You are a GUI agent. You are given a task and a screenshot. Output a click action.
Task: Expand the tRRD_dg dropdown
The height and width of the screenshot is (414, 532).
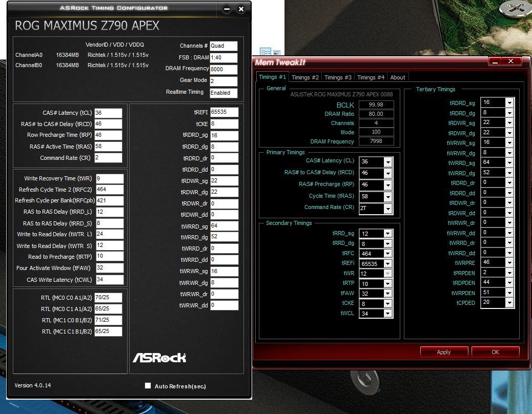(387, 243)
